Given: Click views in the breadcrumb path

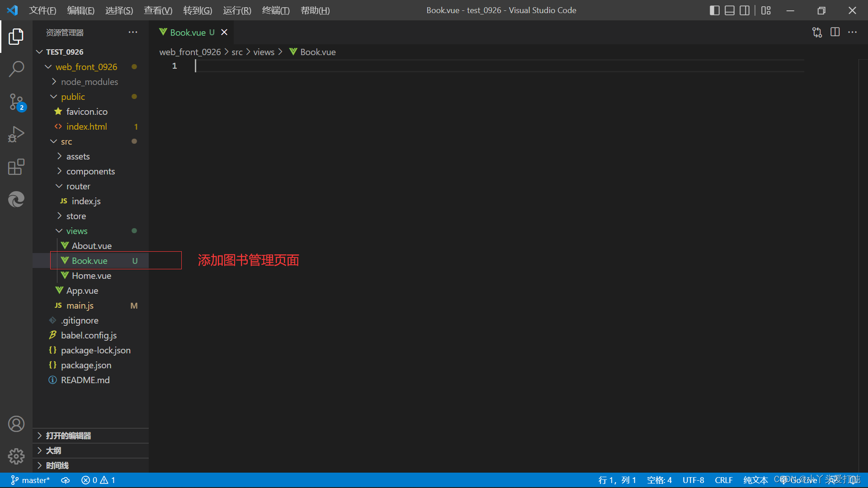Looking at the screenshot, I should pos(264,52).
